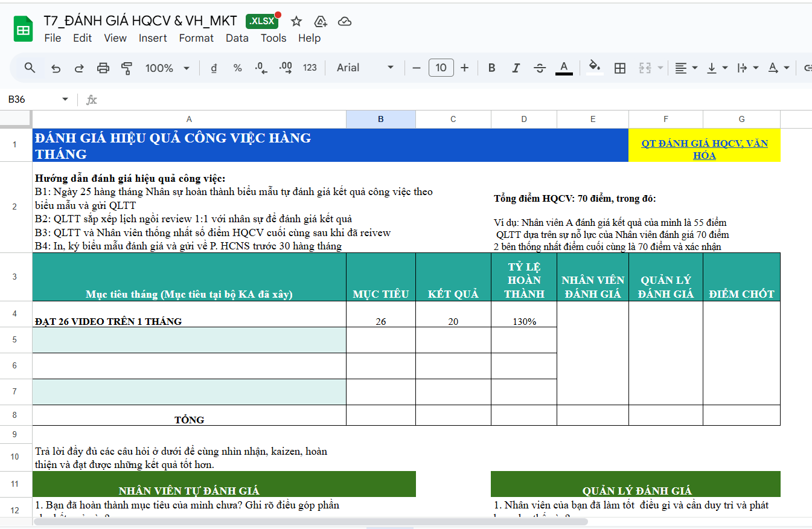812x529 pixels.
Task: Open the Insert menu
Action: 153,38
